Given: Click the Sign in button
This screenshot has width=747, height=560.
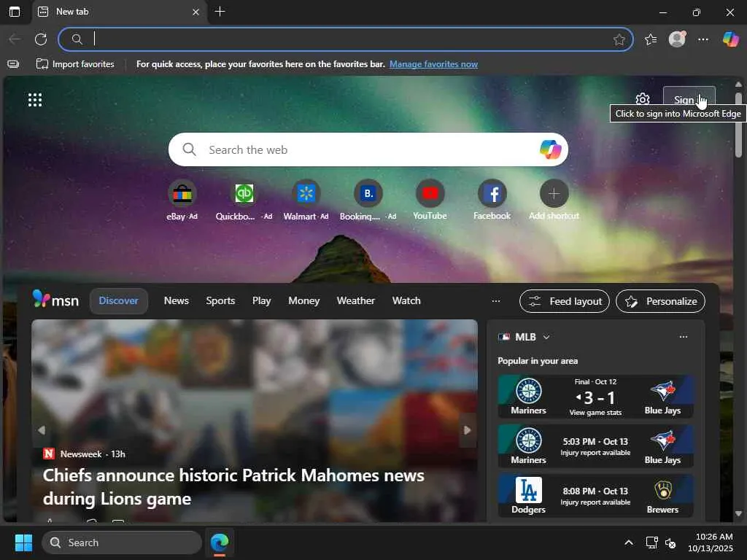Looking at the screenshot, I should (x=689, y=99).
